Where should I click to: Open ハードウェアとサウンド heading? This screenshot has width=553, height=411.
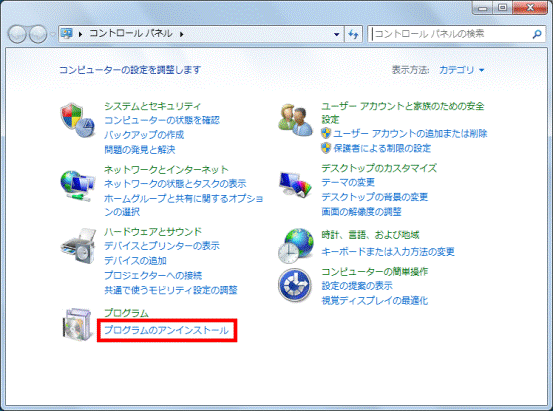[153, 231]
